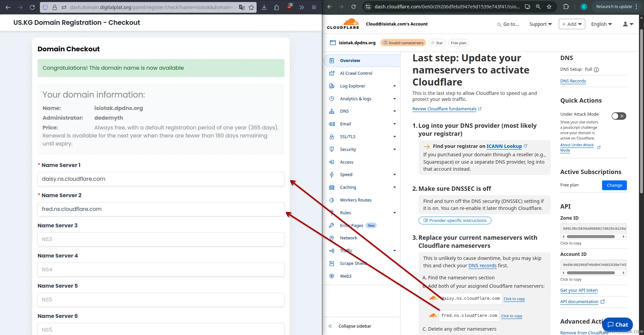
Task: Expand Log Explorer sidebar section
Action: click(x=394, y=86)
